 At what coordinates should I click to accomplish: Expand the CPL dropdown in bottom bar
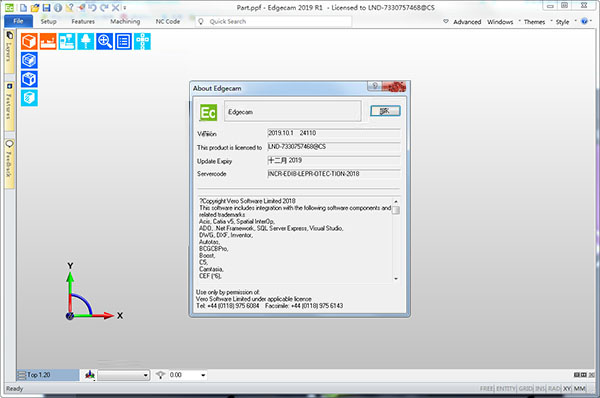[145, 375]
